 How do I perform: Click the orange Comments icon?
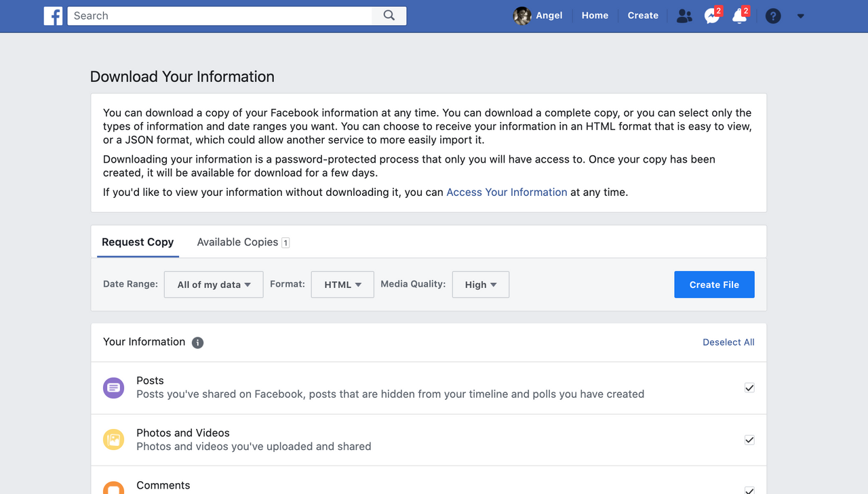coord(113,487)
